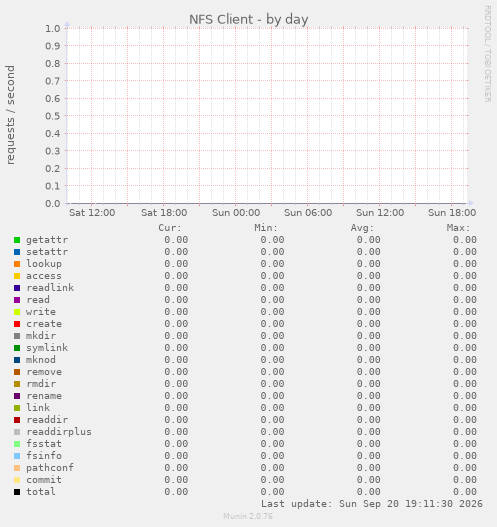The height and width of the screenshot is (527, 497).
Task: Click the black total legend swatch
Action: click(17, 492)
